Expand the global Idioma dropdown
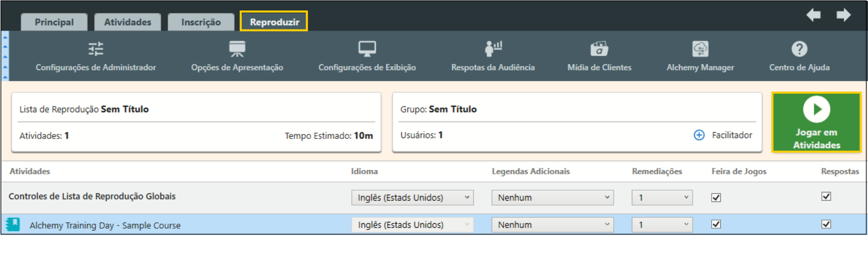The height and width of the screenshot is (254, 868). [412, 197]
